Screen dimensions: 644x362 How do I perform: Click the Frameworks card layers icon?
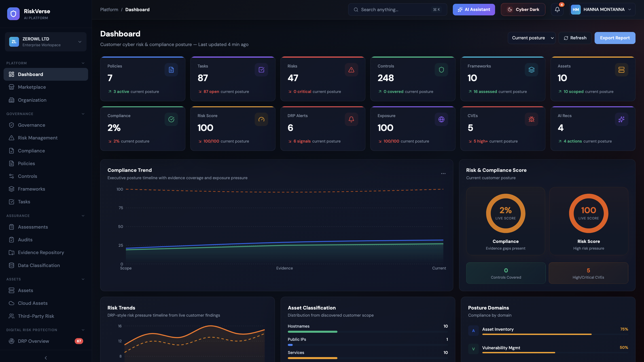[531, 70]
